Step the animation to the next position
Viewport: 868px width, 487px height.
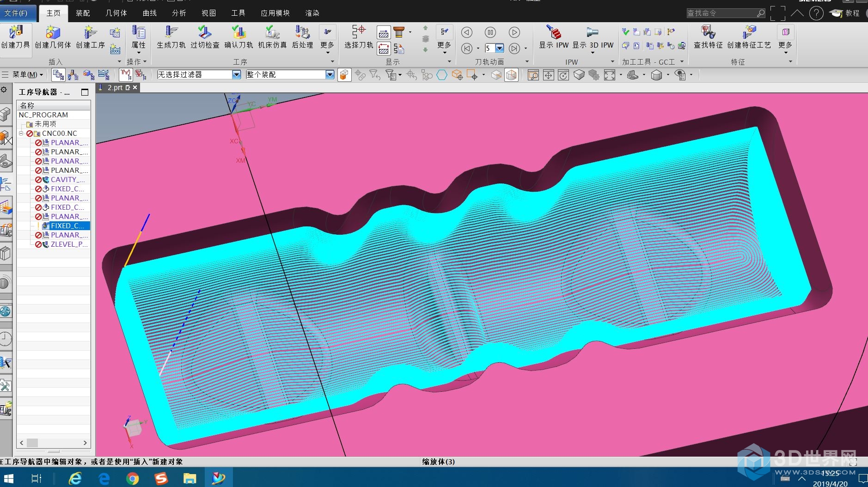point(514,48)
